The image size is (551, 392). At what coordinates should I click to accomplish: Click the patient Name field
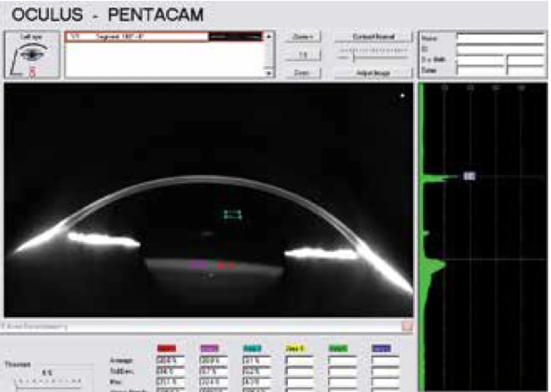click(501, 38)
